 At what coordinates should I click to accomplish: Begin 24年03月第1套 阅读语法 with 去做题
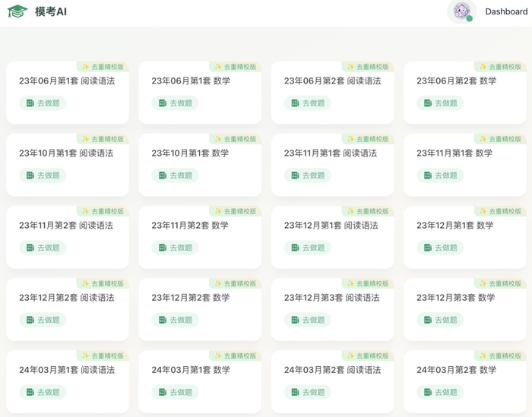(x=43, y=392)
